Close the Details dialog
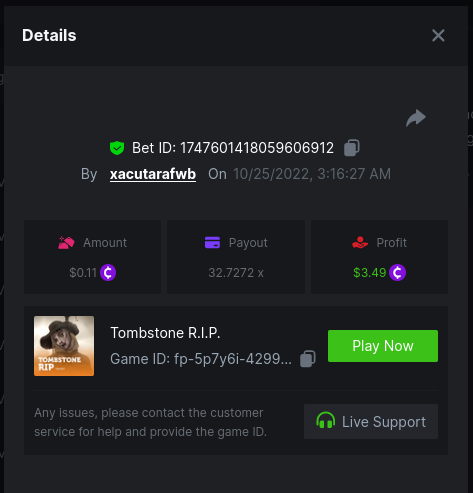This screenshot has width=473, height=493. click(x=438, y=35)
